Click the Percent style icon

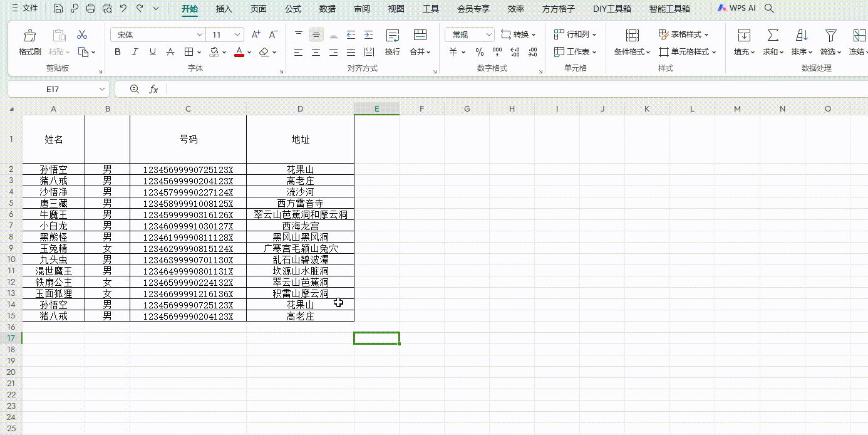click(x=479, y=52)
